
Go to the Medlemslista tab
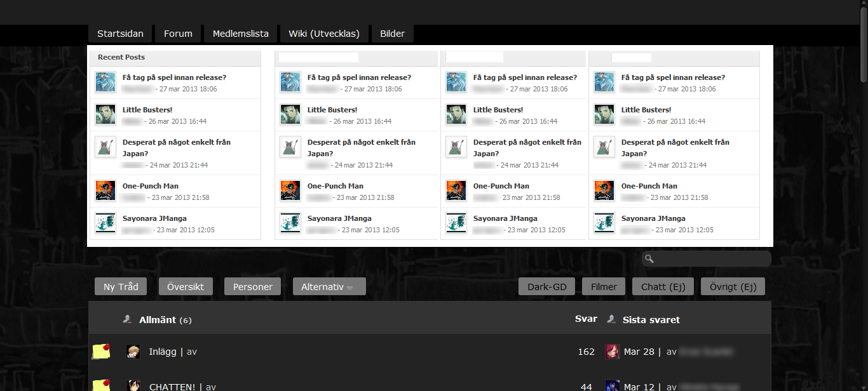point(240,34)
